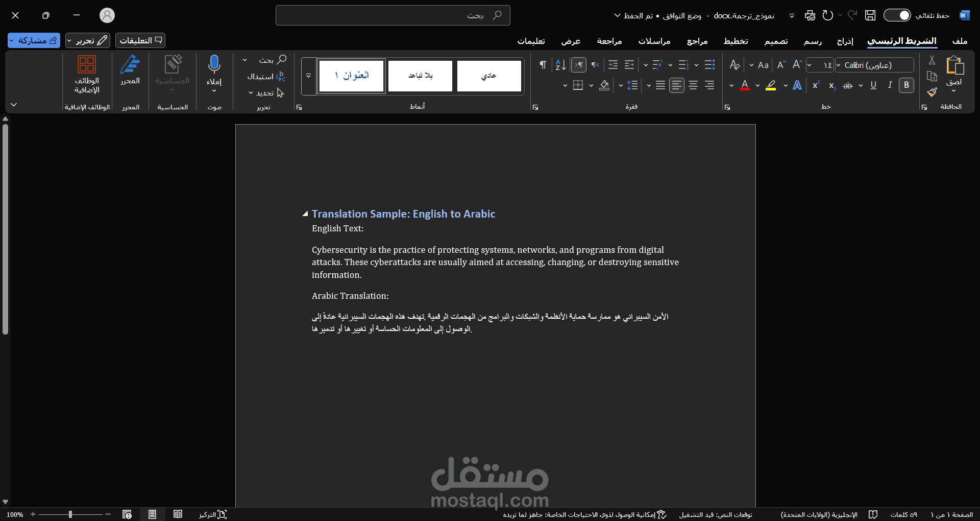Click the مشاركة (Share) button

[34, 40]
